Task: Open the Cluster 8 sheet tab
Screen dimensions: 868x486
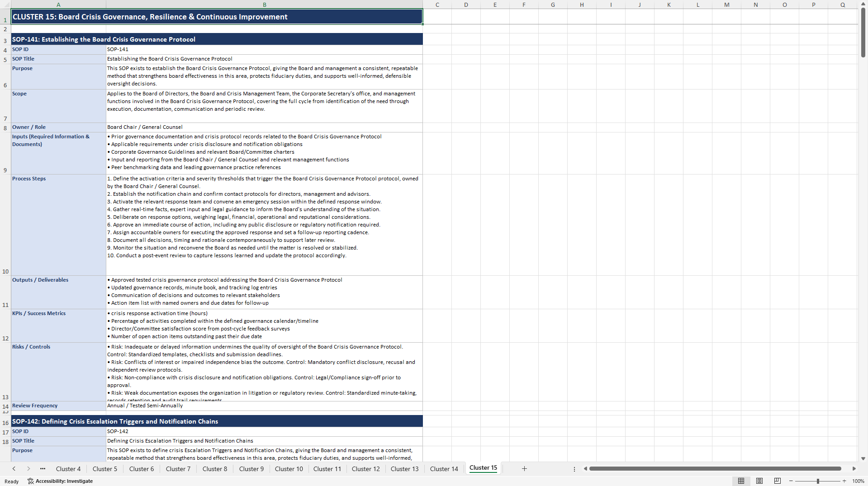Action: [215, 469]
